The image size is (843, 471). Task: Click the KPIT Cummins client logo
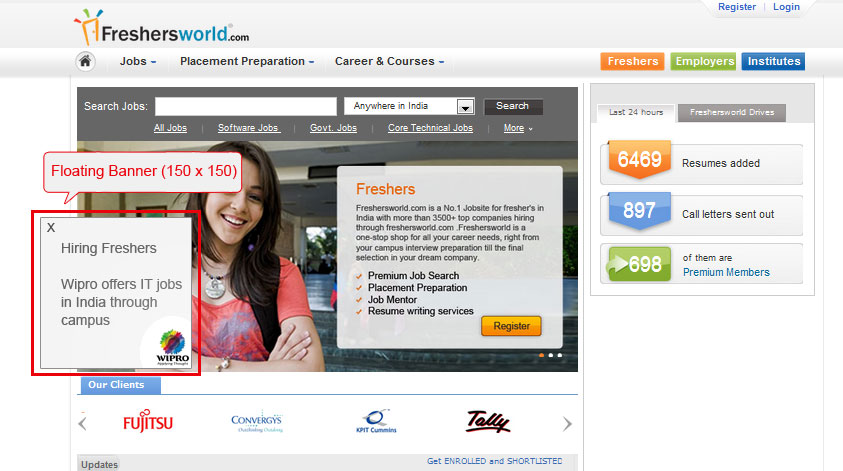point(376,422)
